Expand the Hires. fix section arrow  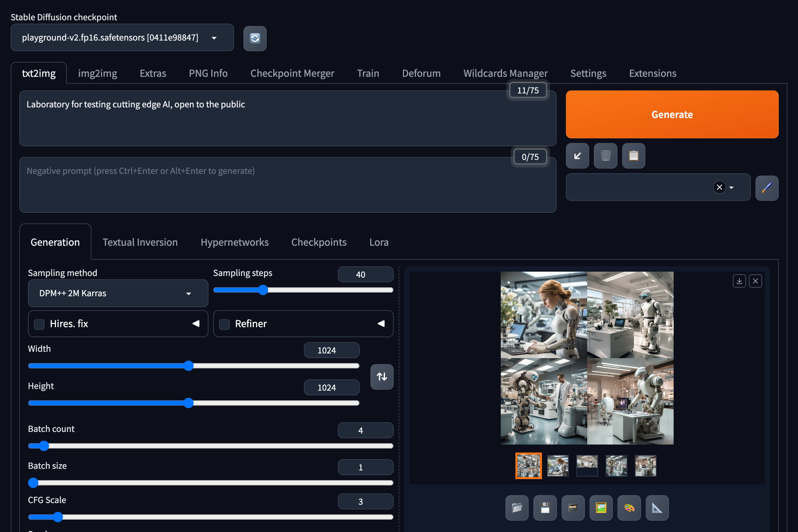196,324
